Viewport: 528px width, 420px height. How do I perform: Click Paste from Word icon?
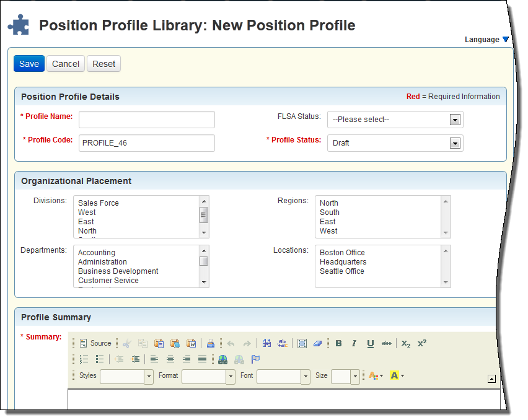(x=191, y=343)
